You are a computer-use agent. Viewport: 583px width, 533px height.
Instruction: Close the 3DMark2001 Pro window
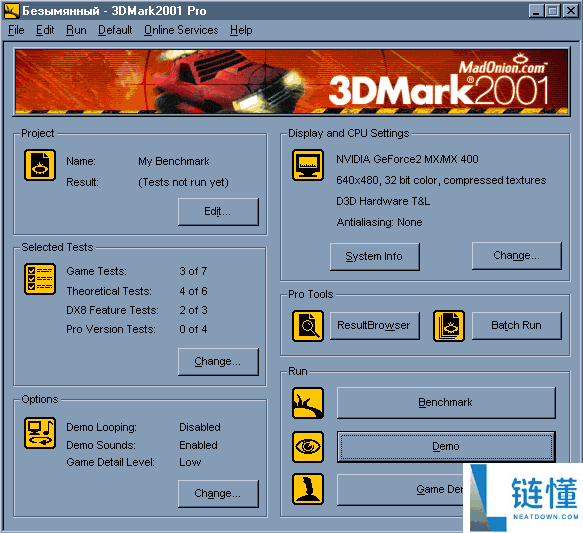[x=571, y=11]
